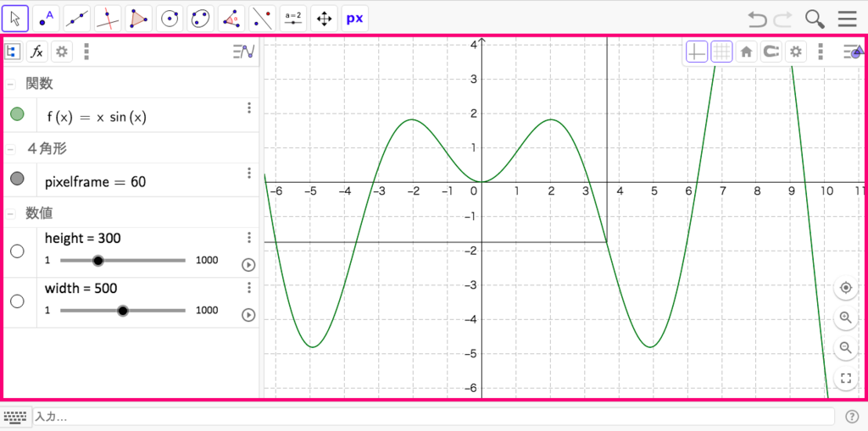Viewport: 868px width, 431px height.
Task: Open input help question mark
Action: [x=852, y=417]
